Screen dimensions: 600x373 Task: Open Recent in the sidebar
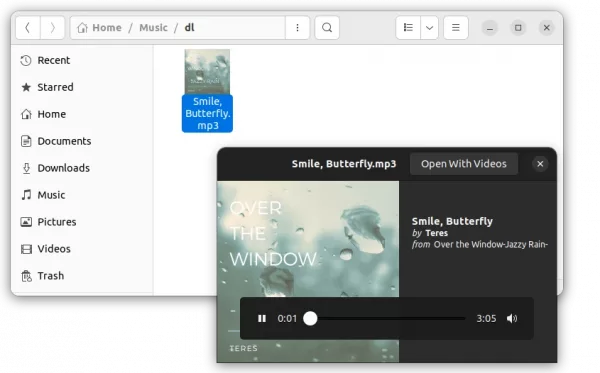point(82,60)
